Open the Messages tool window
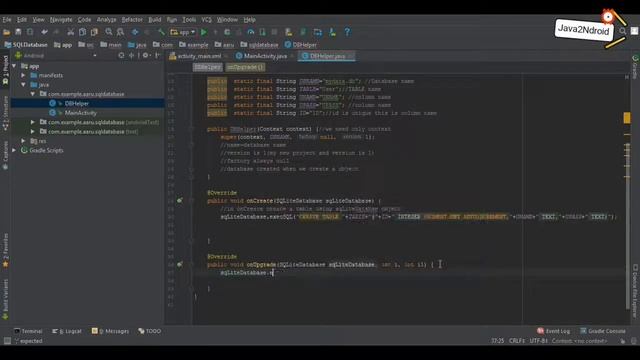The height and width of the screenshot is (360, 640). (110, 331)
